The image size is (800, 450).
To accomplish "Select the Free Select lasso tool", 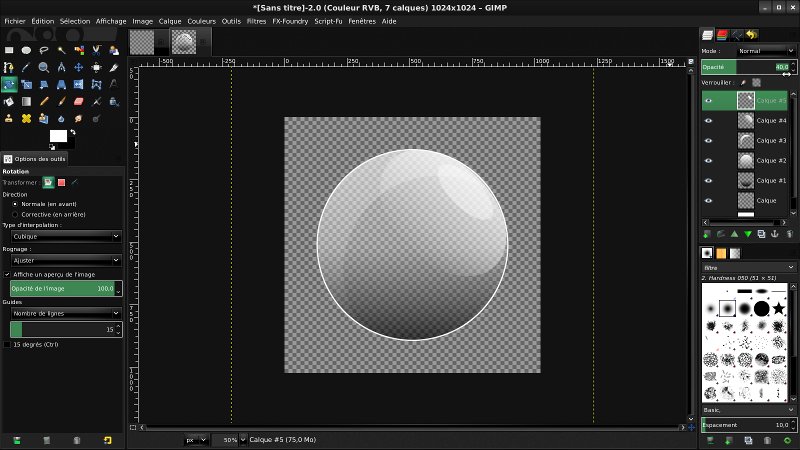I will click(44, 50).
